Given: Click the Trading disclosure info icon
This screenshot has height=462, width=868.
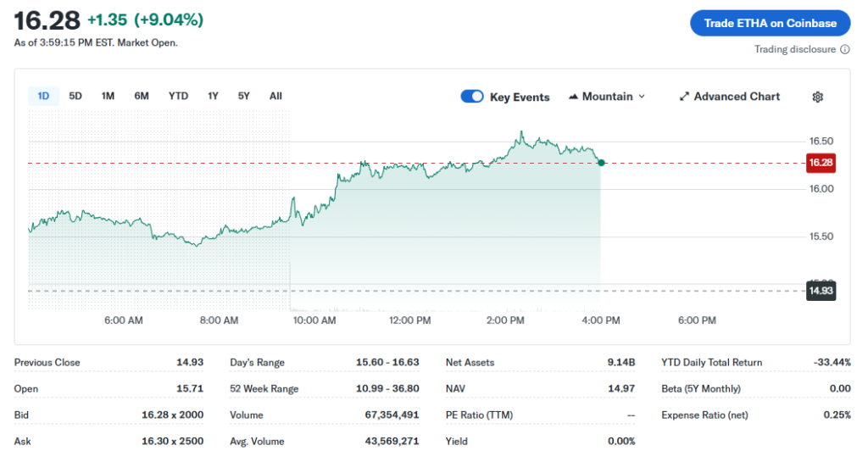Looking at the screenshot, I should pyautogui.click(x=845, y=49).
